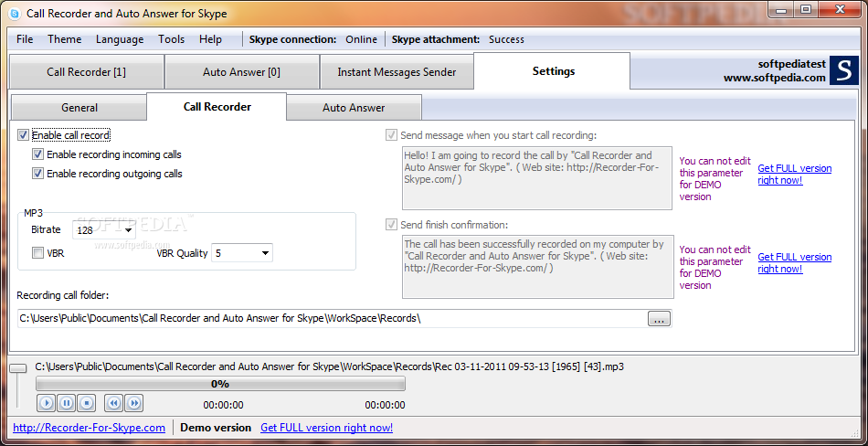The height and width of the screenshot is (446, 868).
Task: Click the playback progress bar
Action: click(220, 384)
